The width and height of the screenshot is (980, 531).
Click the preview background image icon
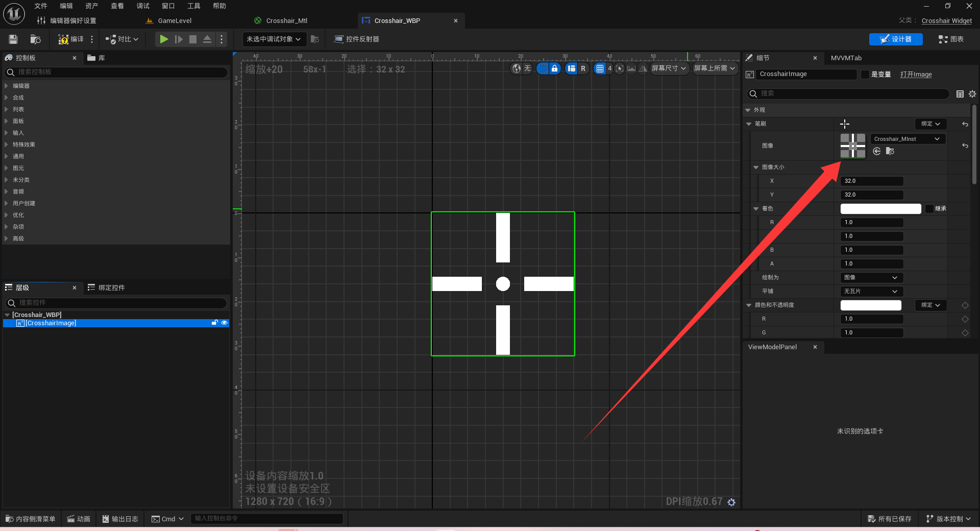tap(631, 68)
